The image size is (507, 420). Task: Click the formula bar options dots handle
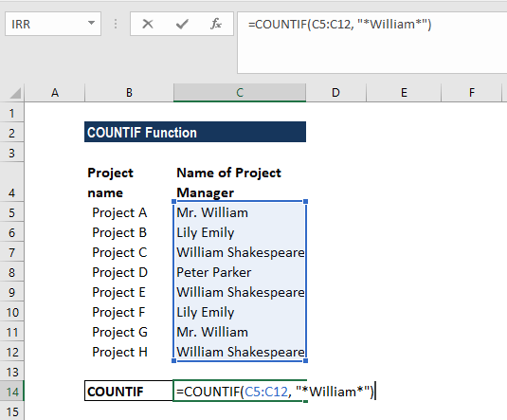[116, 24]
